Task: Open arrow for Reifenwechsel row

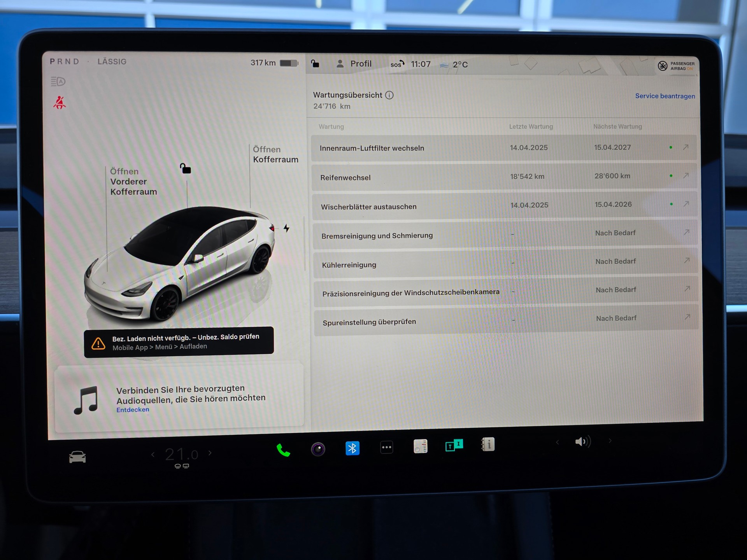Action: coord(686,175)
